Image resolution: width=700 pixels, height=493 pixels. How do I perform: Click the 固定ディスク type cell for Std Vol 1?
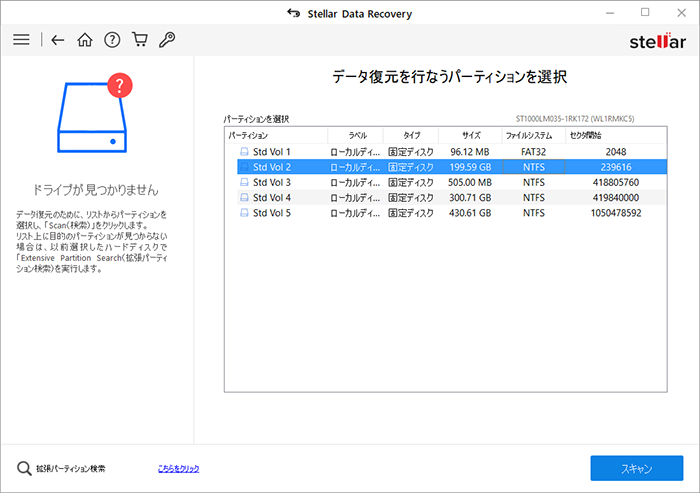click(x=411, y=152)
